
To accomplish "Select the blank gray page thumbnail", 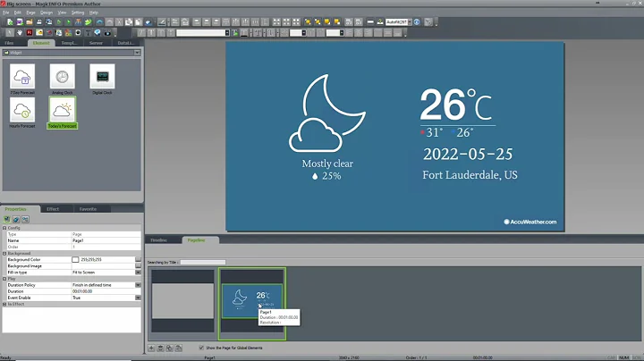I will click(x=182, y=301).
